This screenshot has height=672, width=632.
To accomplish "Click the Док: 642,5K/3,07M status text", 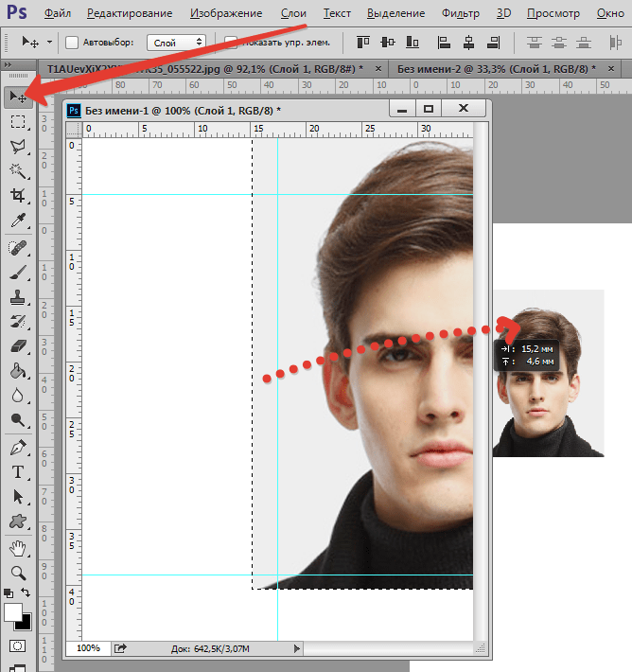I will click(x=210, y=649).
